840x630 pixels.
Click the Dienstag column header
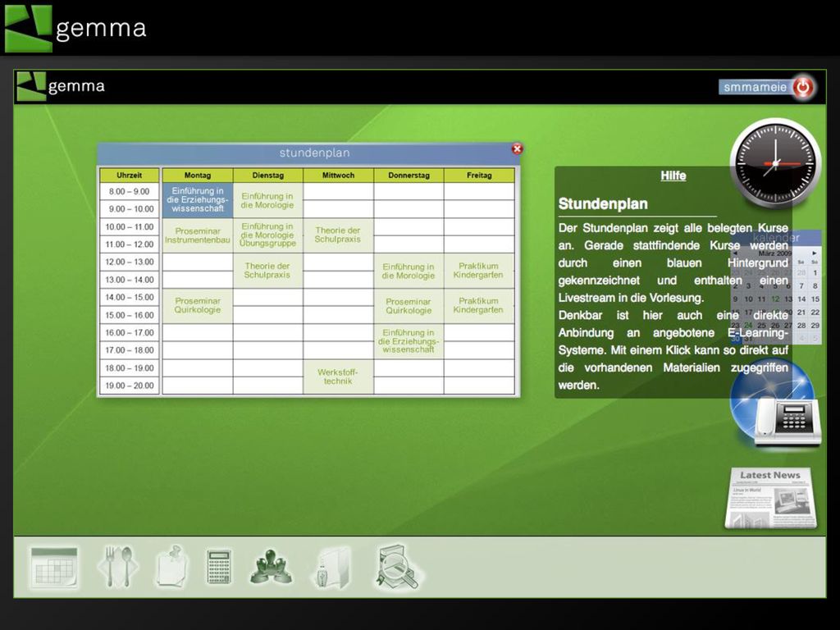268,176
